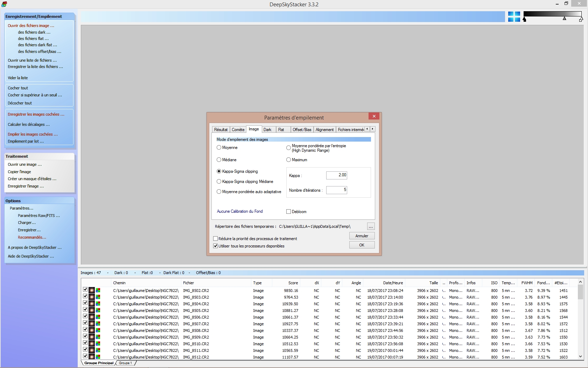
Task: Click RGB color icon in IMG_8509.CR2 row
Action: [x=98, y=337]
